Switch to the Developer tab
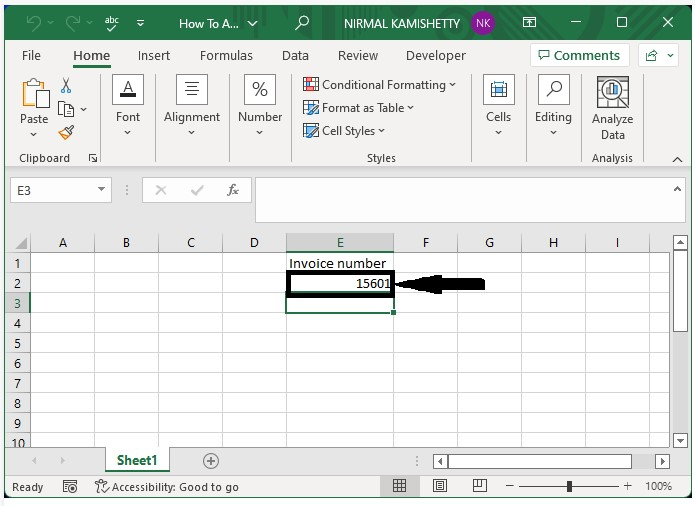695x506 pixels. [x=436, y=55]
